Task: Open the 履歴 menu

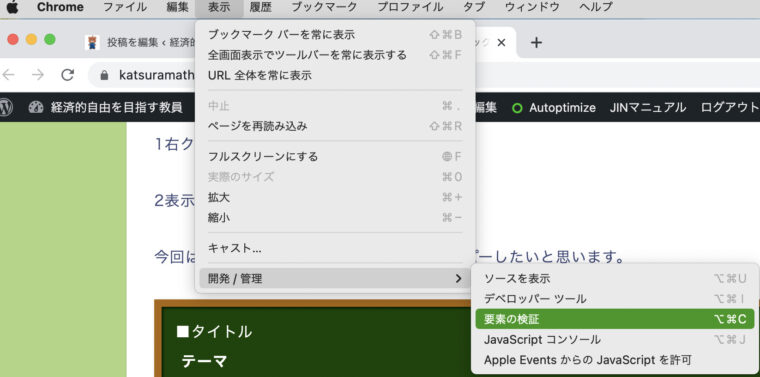Action: (261, 7)
